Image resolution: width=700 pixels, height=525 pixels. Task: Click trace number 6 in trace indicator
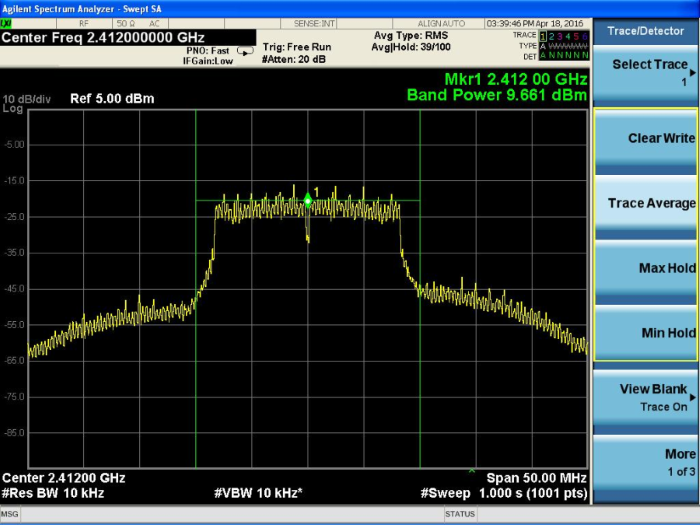click(x=586, y=36)
